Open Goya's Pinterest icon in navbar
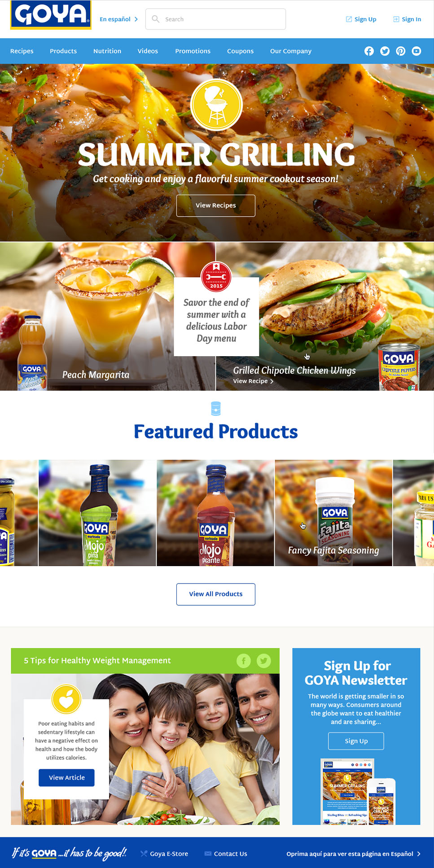The image size is (434, 868). click(400, 51)
